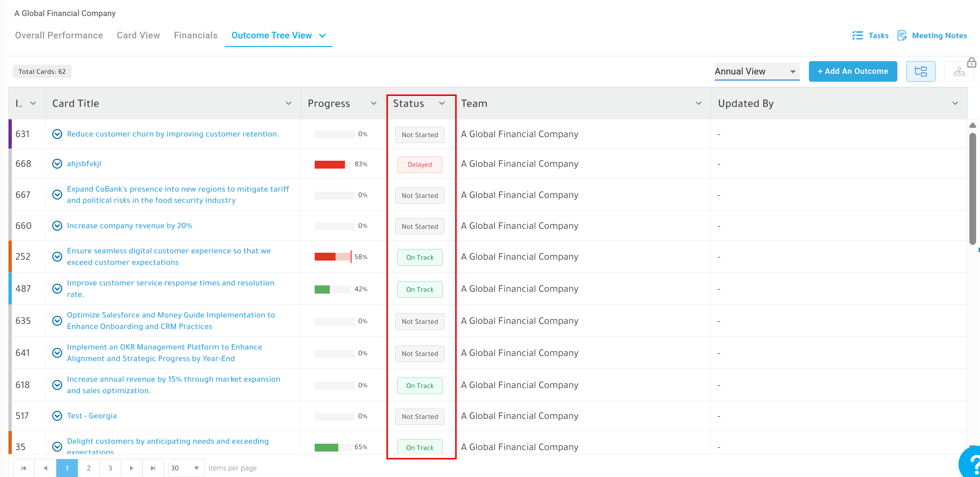Click the scroll up arrow of the table

pos(972,125)
